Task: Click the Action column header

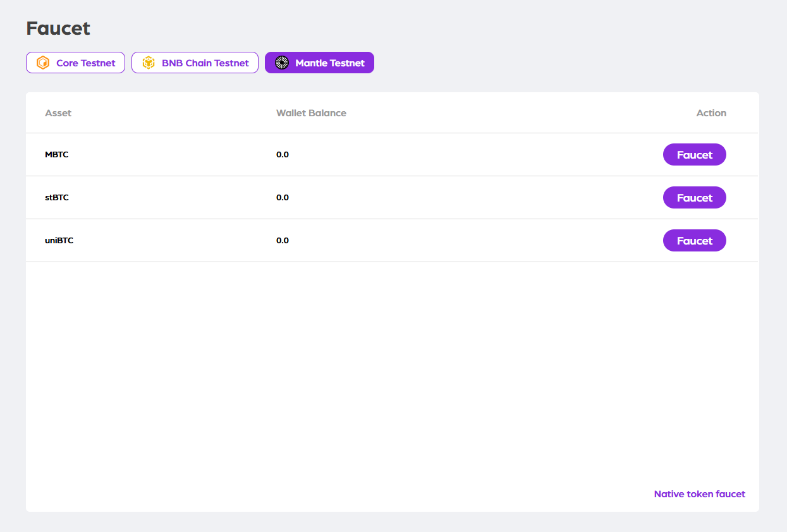Action: [711, 113]
